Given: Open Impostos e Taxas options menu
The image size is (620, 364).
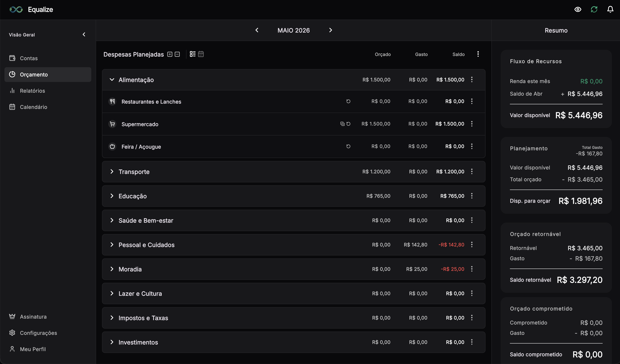Looking at the screenshot, I should tap(472, 317).
